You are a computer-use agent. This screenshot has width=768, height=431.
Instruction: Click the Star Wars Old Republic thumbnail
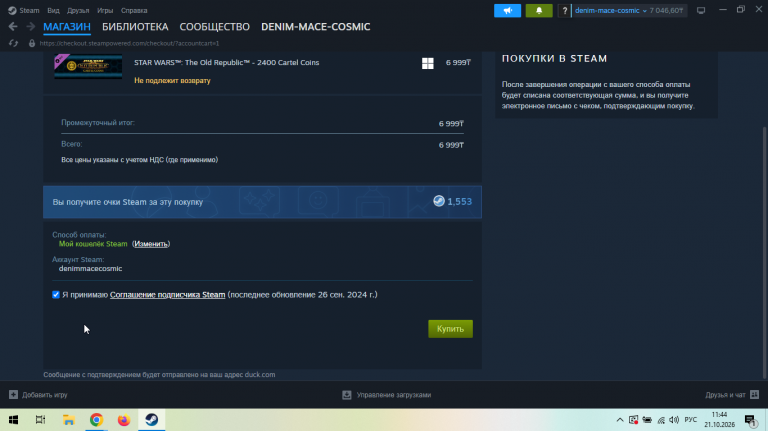88,66
